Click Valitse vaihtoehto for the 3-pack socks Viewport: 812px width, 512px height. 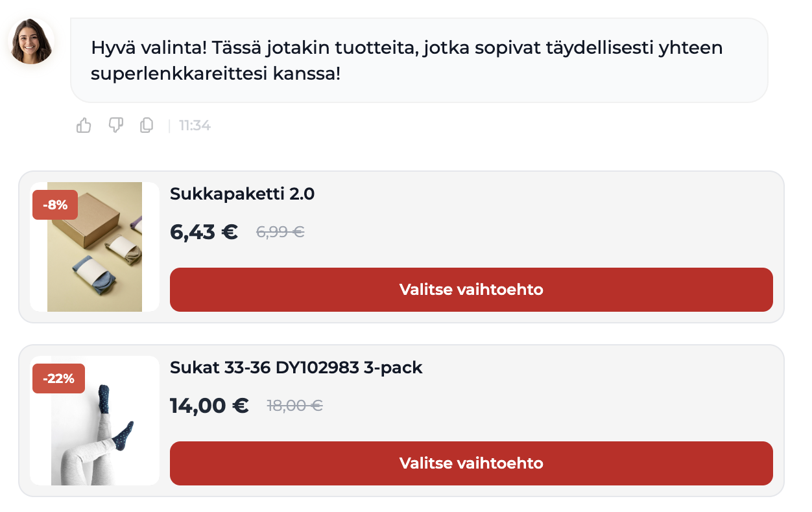tap(471, 463)
